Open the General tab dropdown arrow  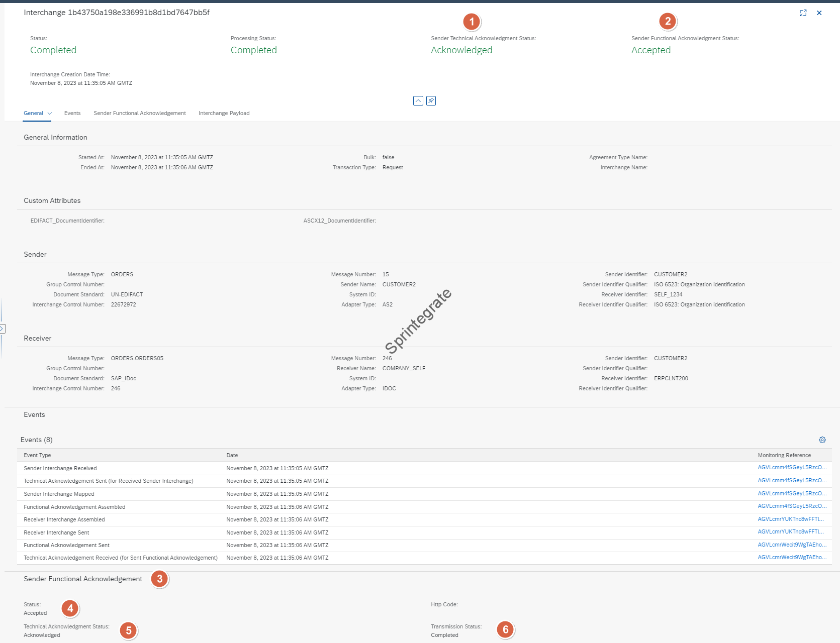click(x=50, y=114)
